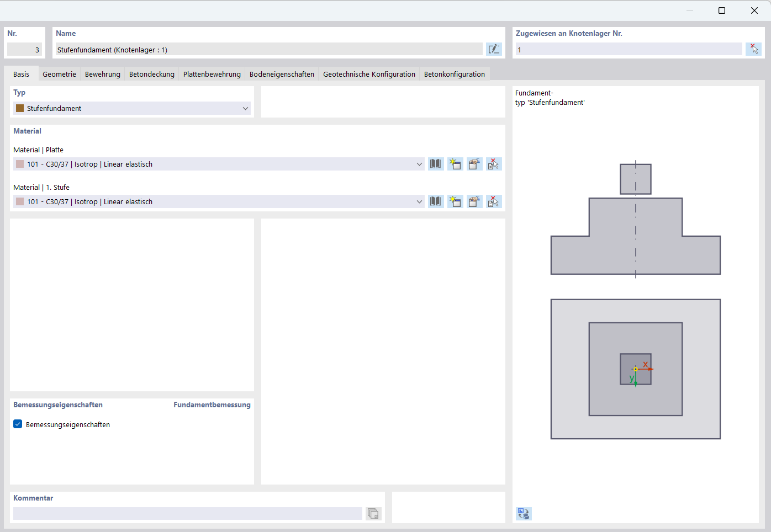Image resolution: width=771 pixels, height=532 pixels.
Task: Click the Nr. field showing 3
Action: [x=24, y=49]
